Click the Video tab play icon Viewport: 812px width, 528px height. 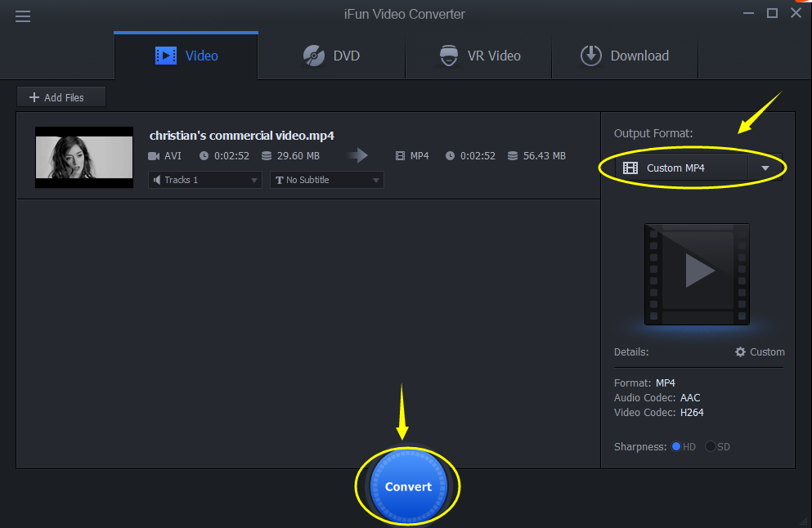coord(166,56)
